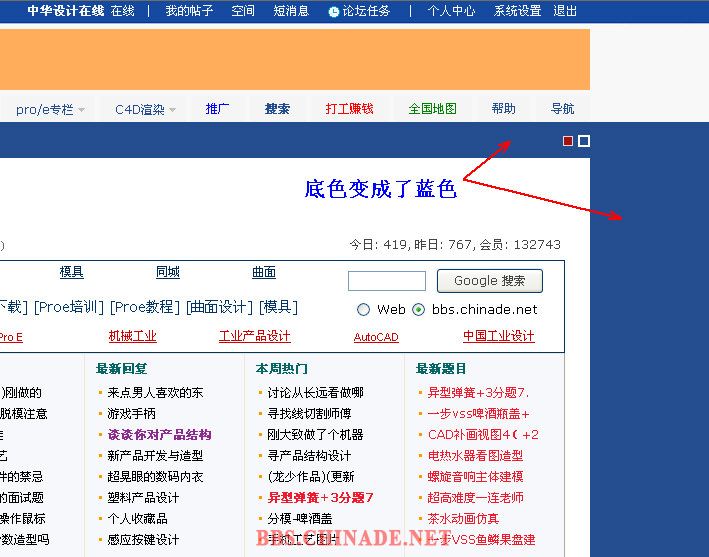Click the clock icon beside 论坛任务
The width and height of the screenshot is (709, 557).
pos(333,11)
